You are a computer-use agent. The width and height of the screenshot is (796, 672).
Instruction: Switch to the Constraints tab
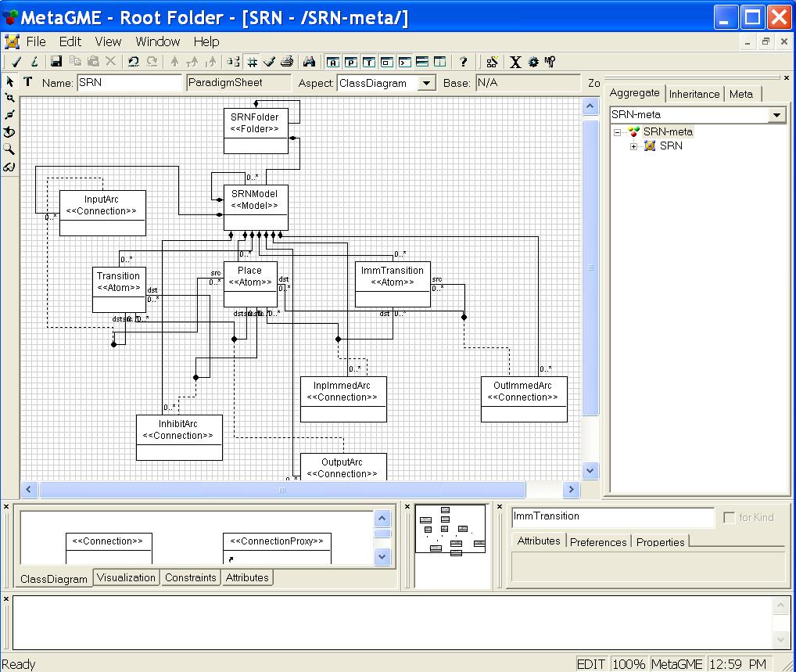pos(190,577)
